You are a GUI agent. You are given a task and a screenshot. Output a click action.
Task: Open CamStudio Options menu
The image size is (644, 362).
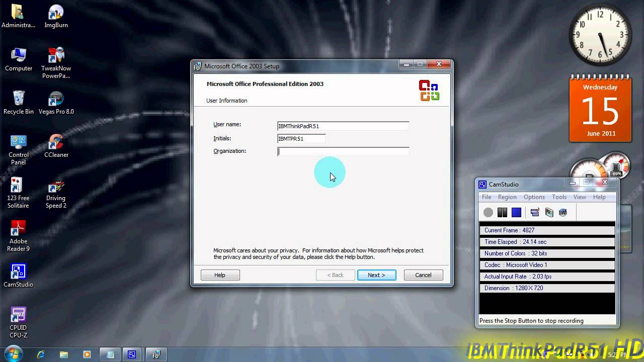(x=534, y=197)
